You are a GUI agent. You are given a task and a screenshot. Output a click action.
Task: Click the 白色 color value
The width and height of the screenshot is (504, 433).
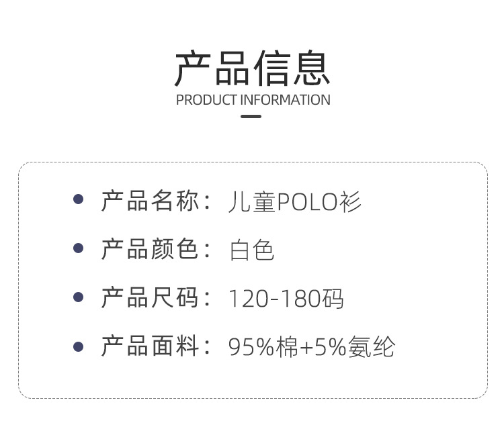[x=252, y=250]
